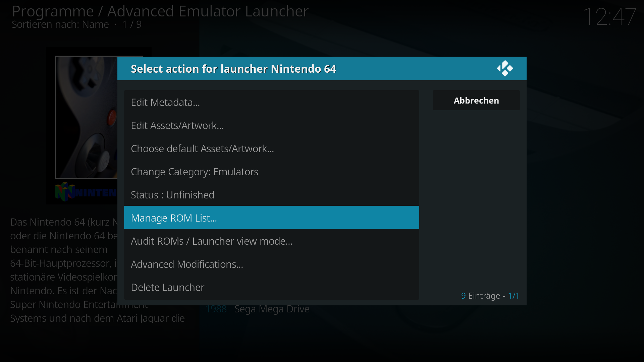This screenshot has height=362, width=644.
Task: Click 'Programme / Advanced Emulator Launcher' heading
Action: click(160, 11)
